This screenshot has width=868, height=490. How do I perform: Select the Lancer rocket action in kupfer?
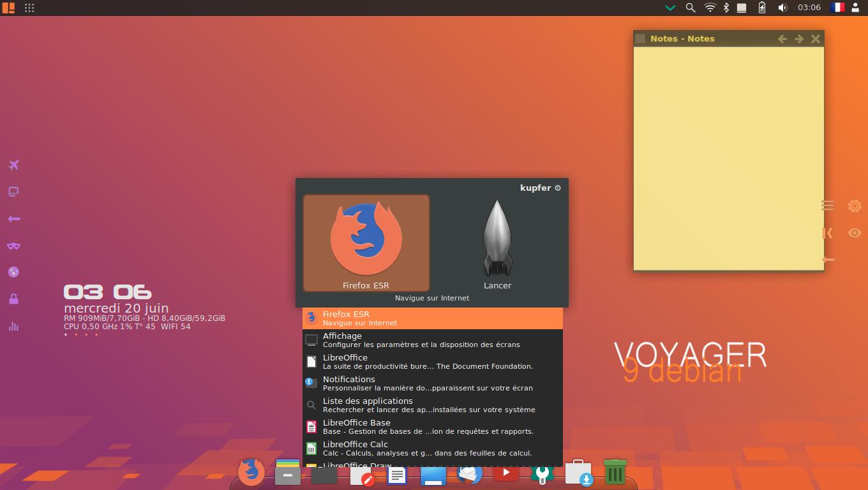click(497, 243)
